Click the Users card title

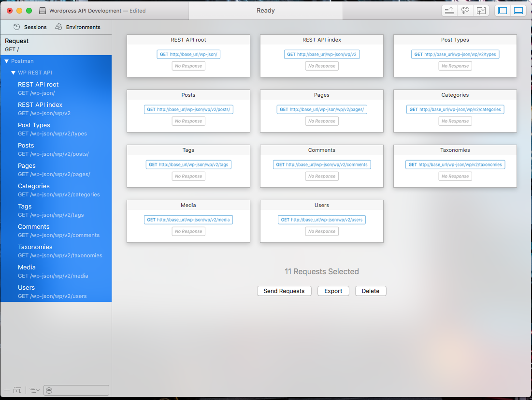click(322, 205)
